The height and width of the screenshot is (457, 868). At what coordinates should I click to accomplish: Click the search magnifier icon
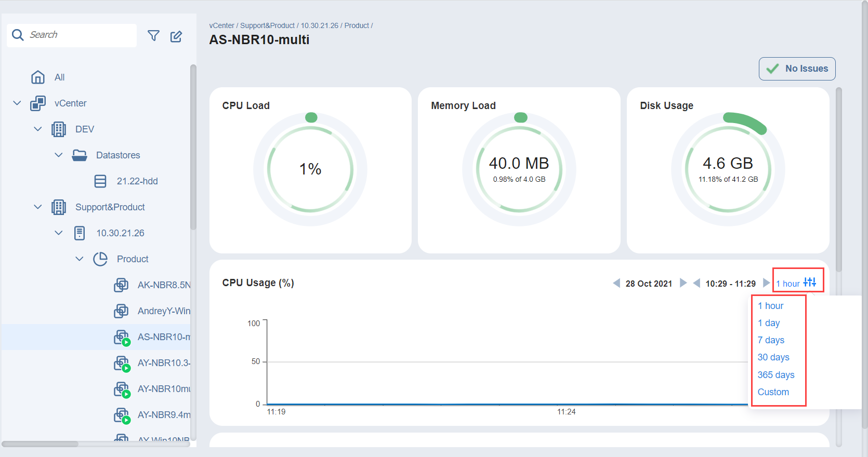(18, 35)
